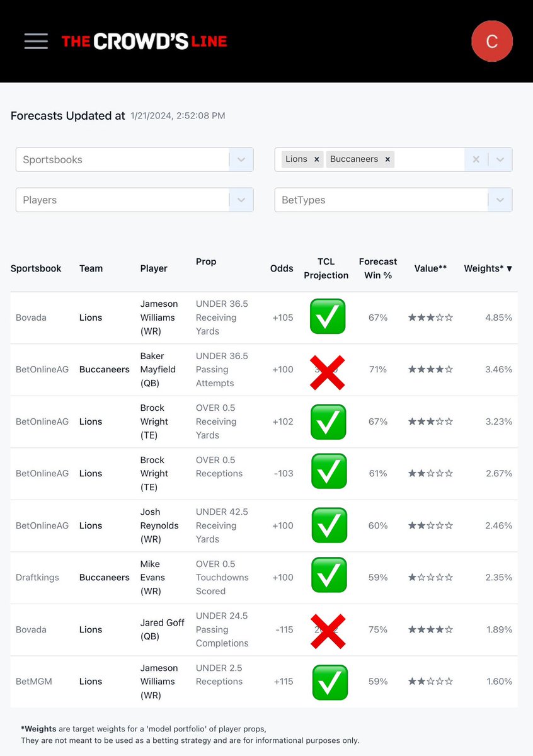Viewport: 533px width, 756px height.
Task: Click red X on Jared Goff row
Action: [328, 631]
